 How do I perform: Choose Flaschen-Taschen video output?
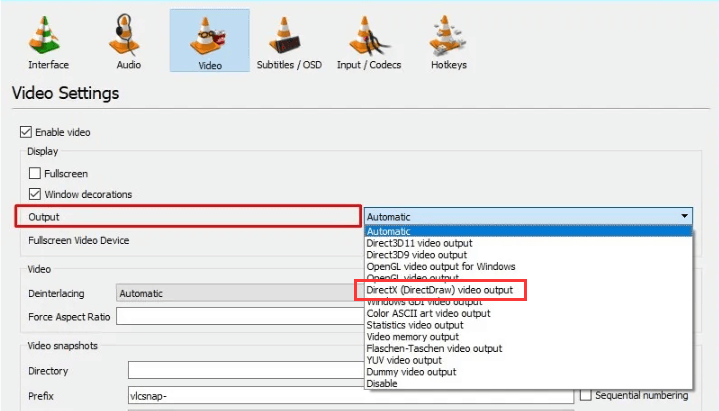[528, 349]
